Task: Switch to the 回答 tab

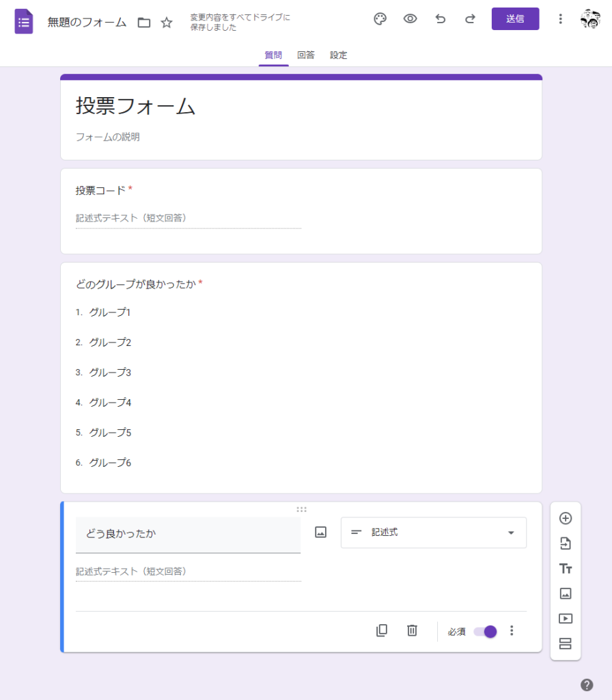Action: coord(306,55)
